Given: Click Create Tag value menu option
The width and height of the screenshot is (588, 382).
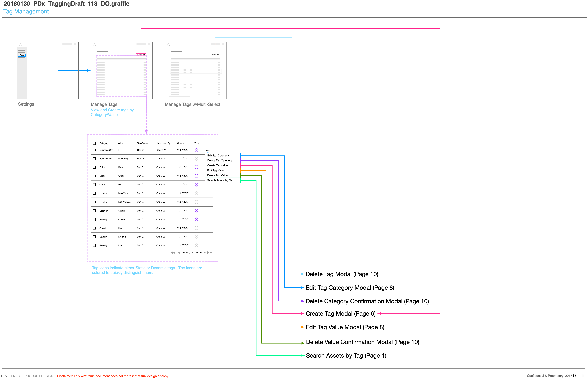Looking at the screenshot, I should point(217,165).
